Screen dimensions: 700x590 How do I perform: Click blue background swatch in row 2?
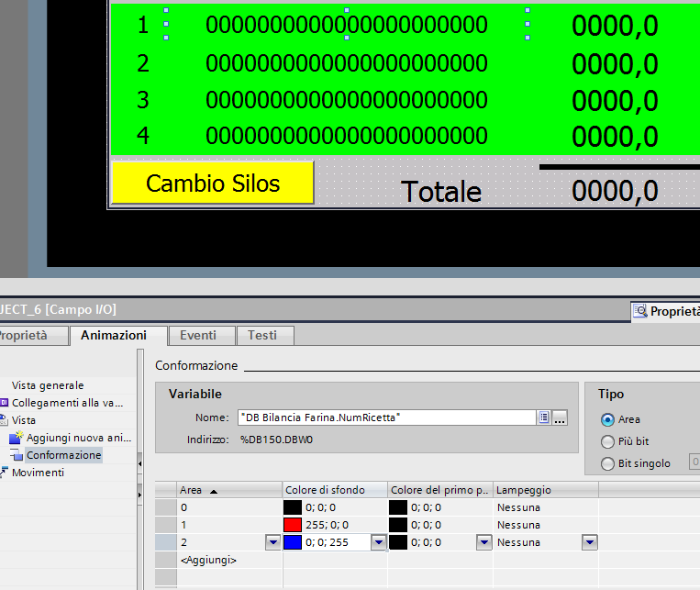tap(293, 542)
